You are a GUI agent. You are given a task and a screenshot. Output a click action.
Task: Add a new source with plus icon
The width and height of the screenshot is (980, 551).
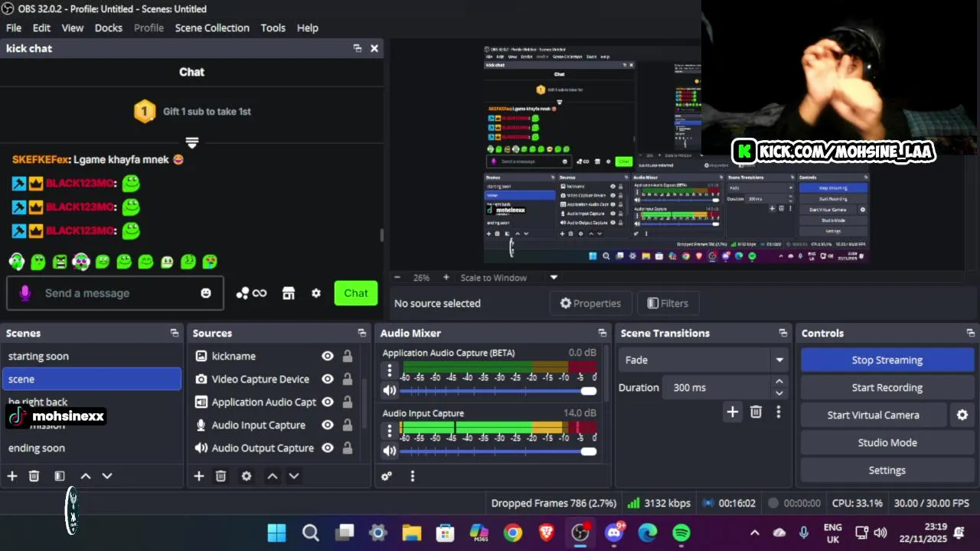(x=199, y=476)
